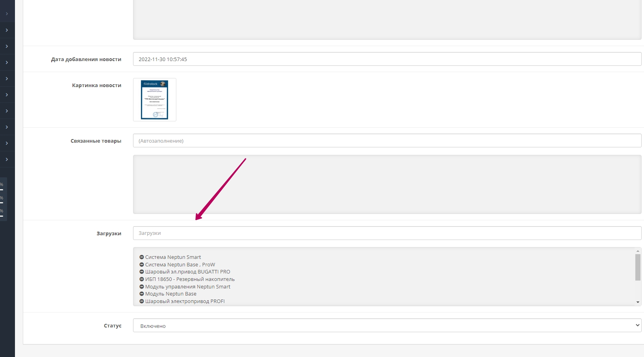Click downloads list scroll down arrow
Viewport: 644px width, 357px height.
click(638, 302)
